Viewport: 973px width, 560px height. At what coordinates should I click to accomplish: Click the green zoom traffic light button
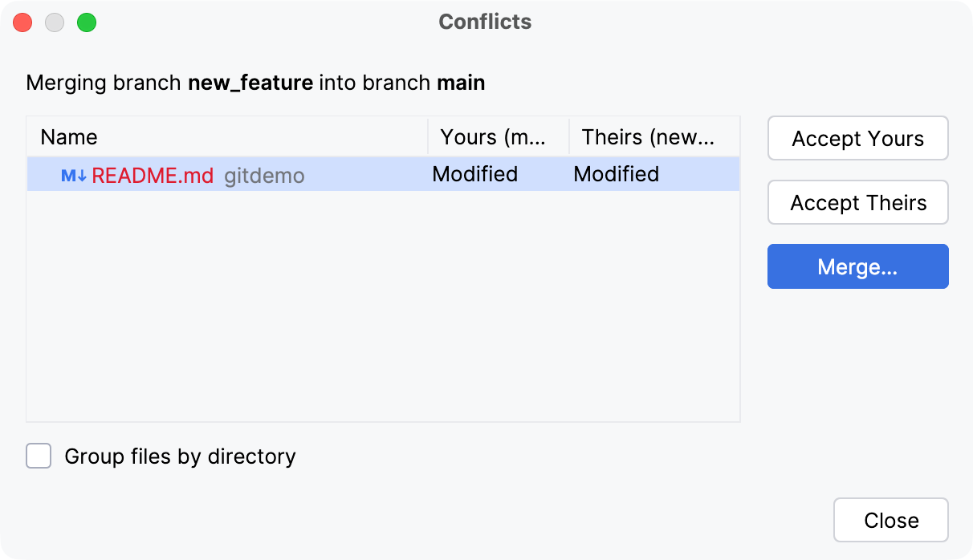86,22
